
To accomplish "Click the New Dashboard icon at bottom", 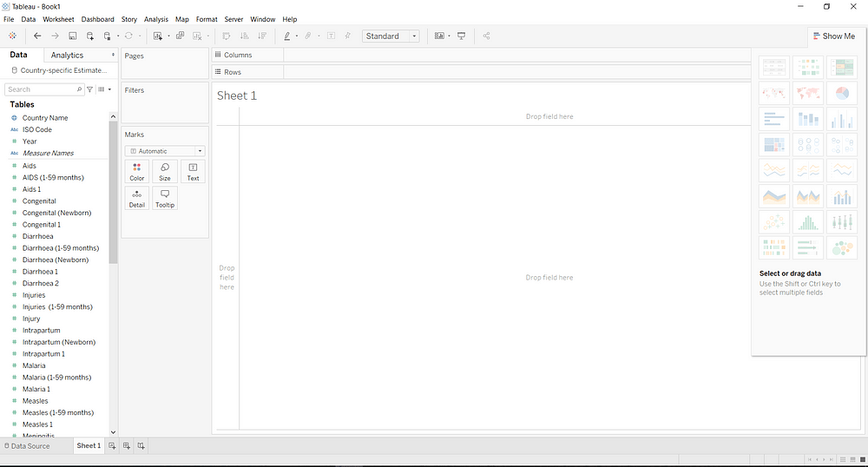I will pos(126,446).
